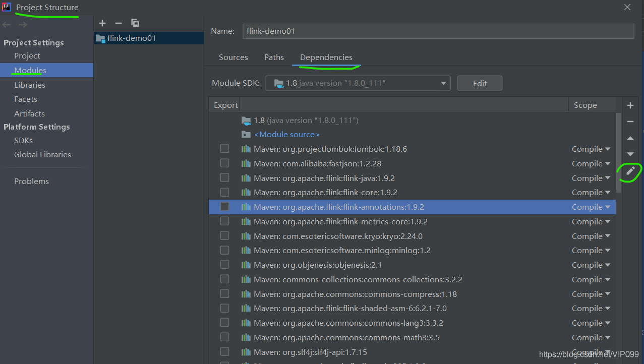This screenshot has height=364, width=644.
Task: Remove selected dependency with minus icon
Action: click(x=630, y=122)
